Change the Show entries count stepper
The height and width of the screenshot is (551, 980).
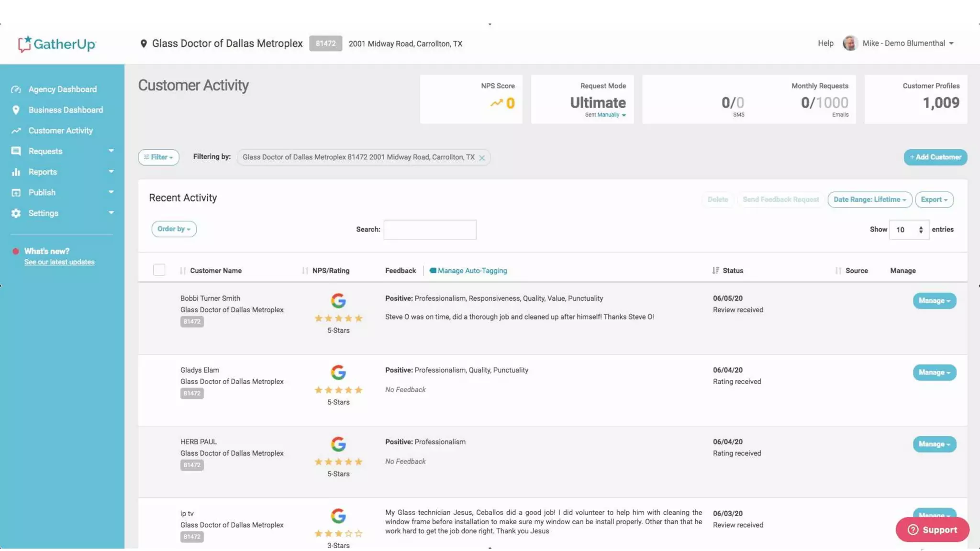pos(920,230)
